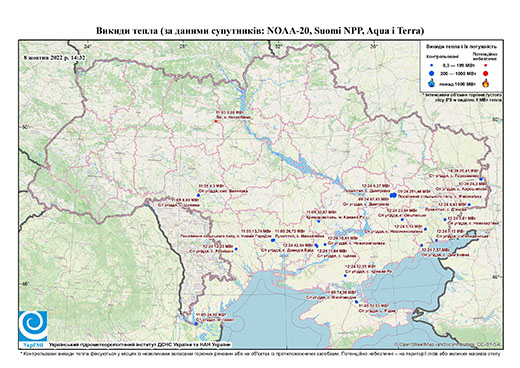Click the 32.87 MW marker near Kryvyi Rih
The width and height of the screenshot is (520, 368).
[x=318, y=221]
